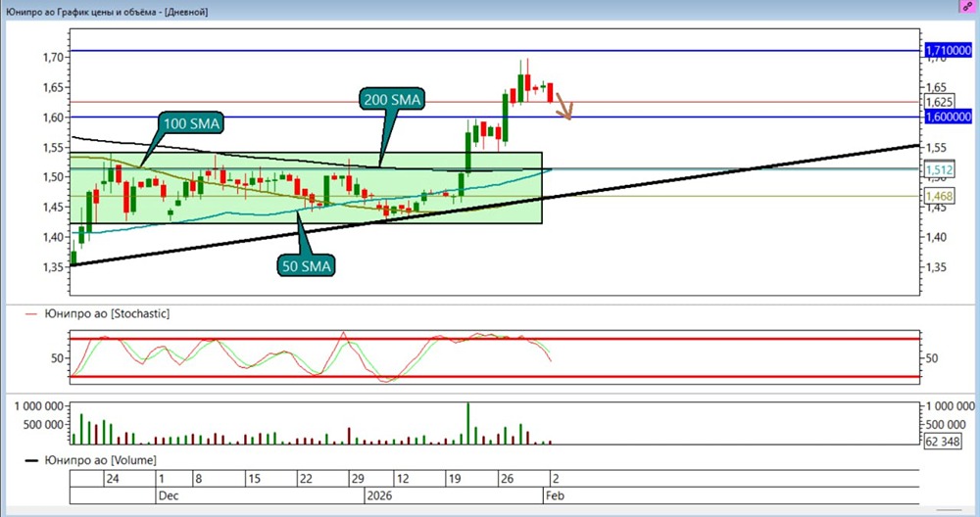Select the upper red Stochastic overbought line
980x517 pixels.
[494, 339]
